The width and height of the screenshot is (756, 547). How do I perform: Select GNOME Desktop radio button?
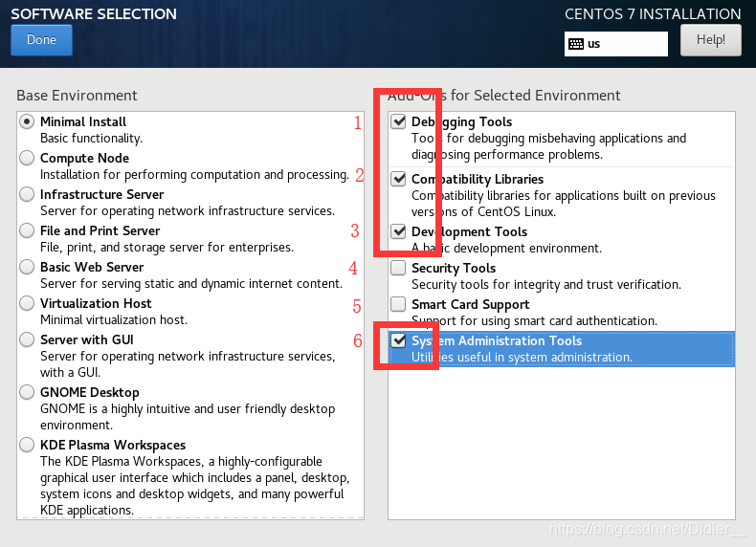pyautogui.click(x=27, y=392)
